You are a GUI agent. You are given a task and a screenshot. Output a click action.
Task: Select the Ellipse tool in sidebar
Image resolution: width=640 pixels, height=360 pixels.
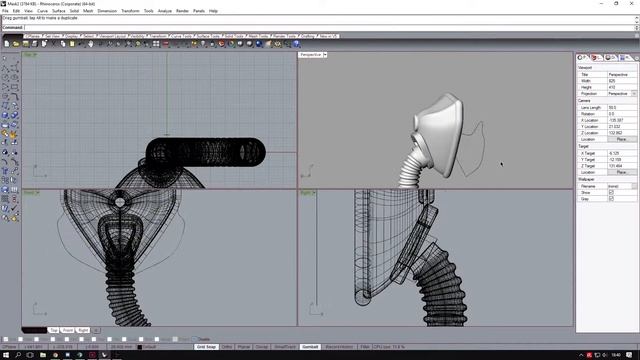click(x=14, y=78)
